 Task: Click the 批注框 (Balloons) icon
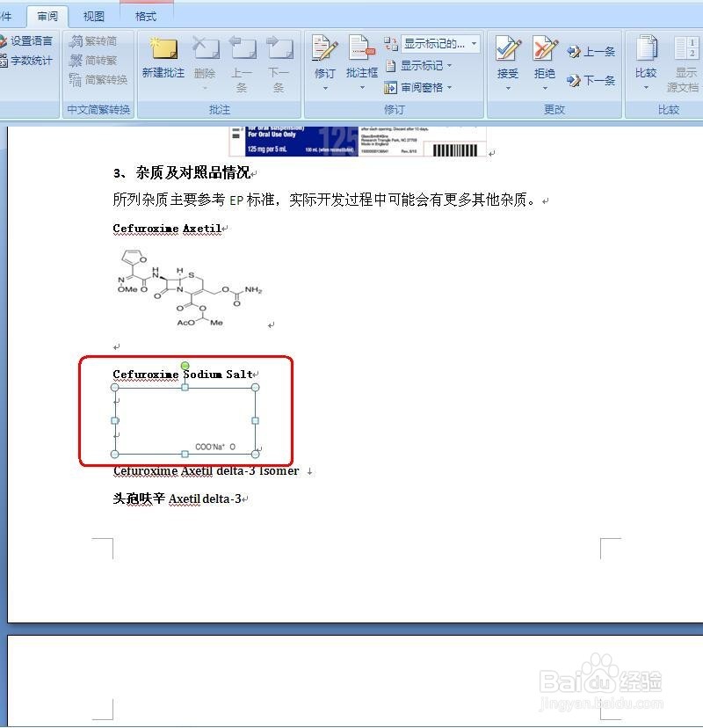[x=361, y=53]
